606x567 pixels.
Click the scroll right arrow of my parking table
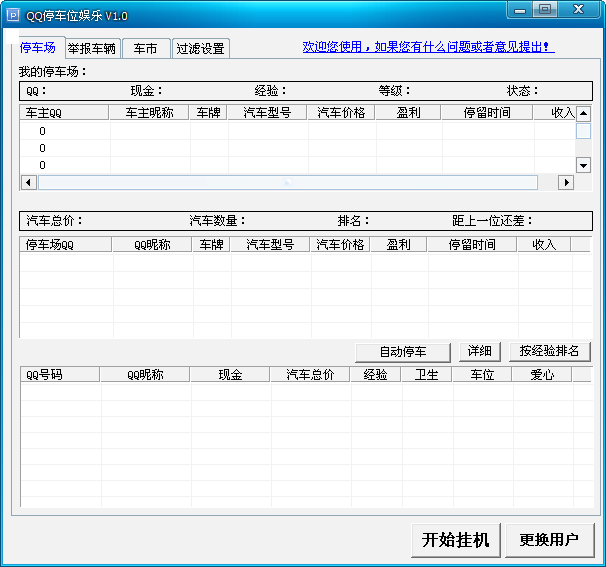pos(566,182)
